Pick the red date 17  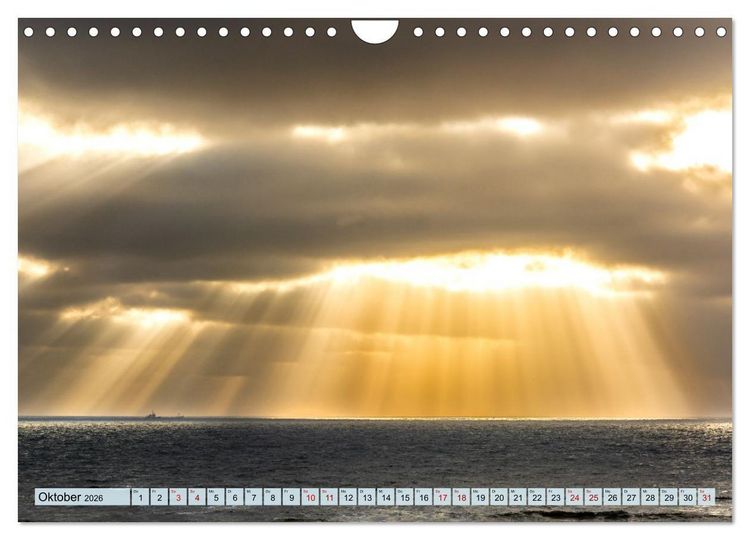tap(442, 497)
